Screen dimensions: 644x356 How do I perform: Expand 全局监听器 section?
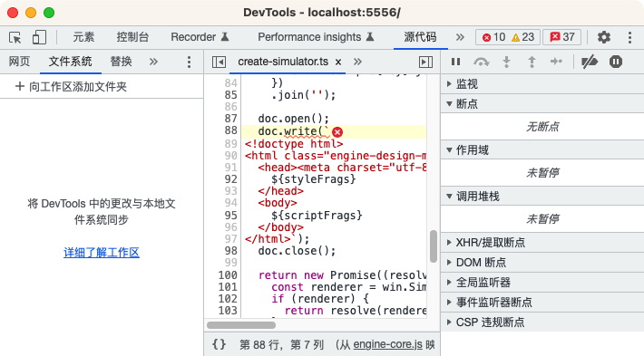tap(542, 283)
